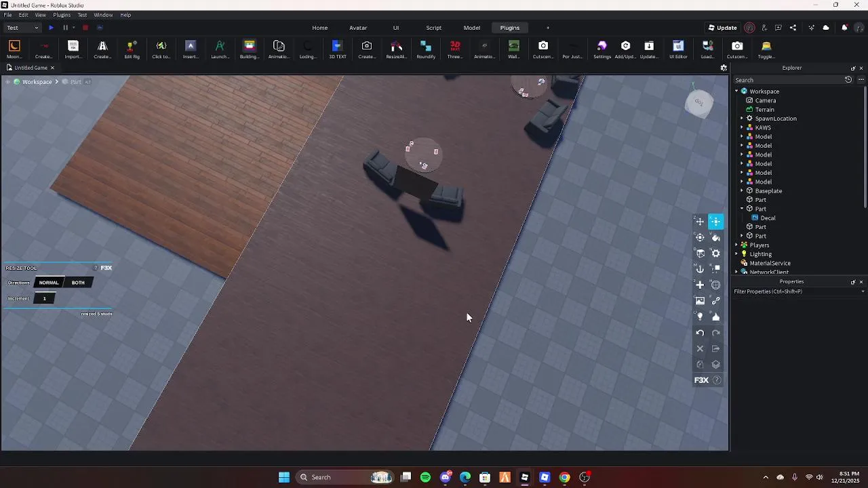Open the Moon Animator plugin
This screenshot has height=488, width=868.
coord(14,49)
